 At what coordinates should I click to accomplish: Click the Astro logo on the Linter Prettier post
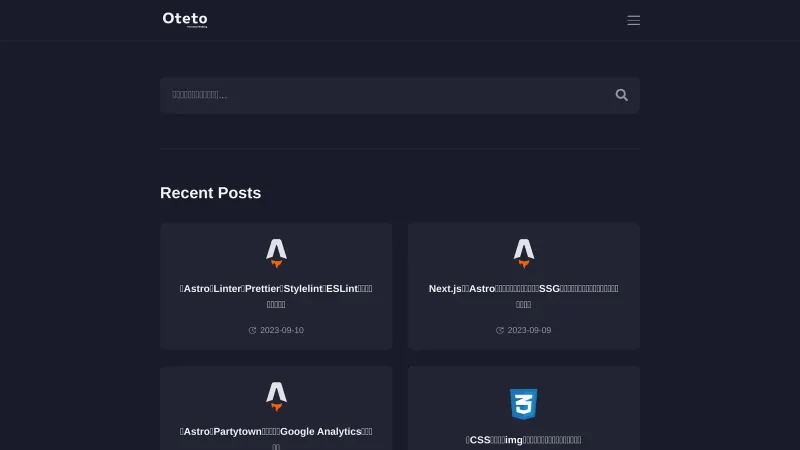(x=276, y=253)
